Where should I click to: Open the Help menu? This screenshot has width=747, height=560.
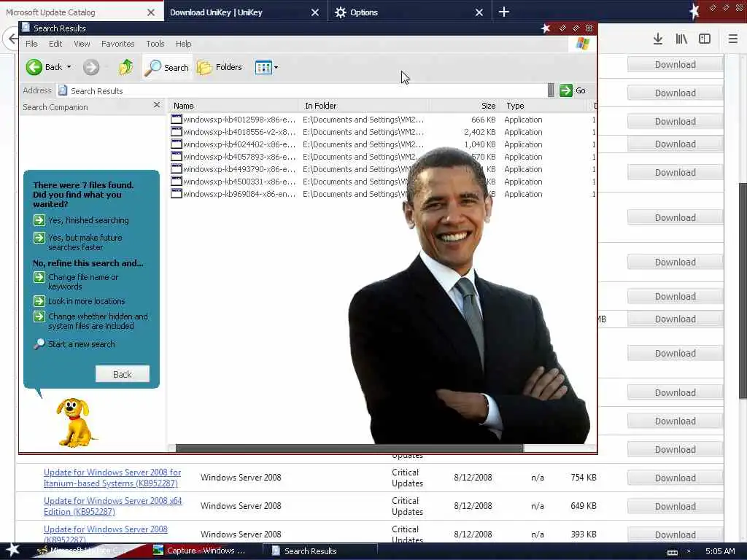(x=183, y=44)
